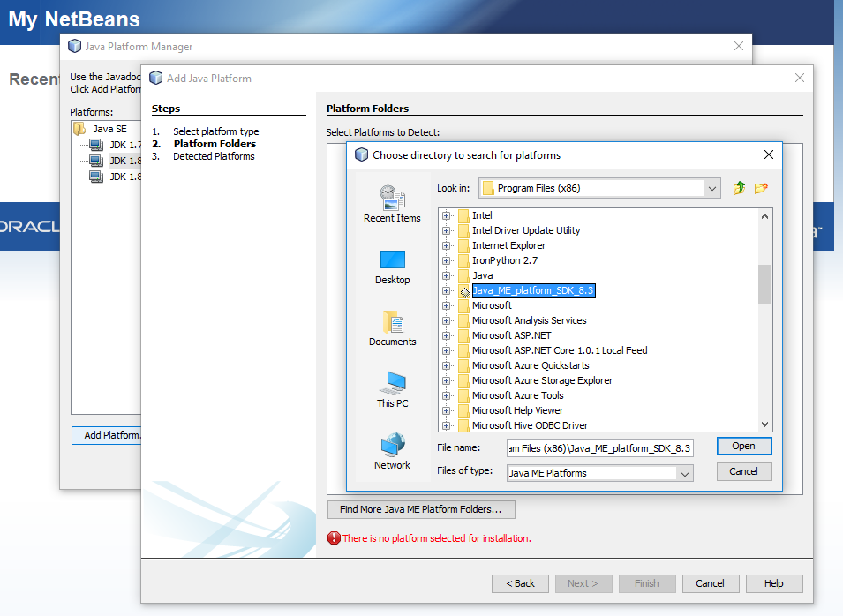Select the IronPython 2.7 folder row
The width and height of the screenshot is (843, 616).
coord(504,260)
